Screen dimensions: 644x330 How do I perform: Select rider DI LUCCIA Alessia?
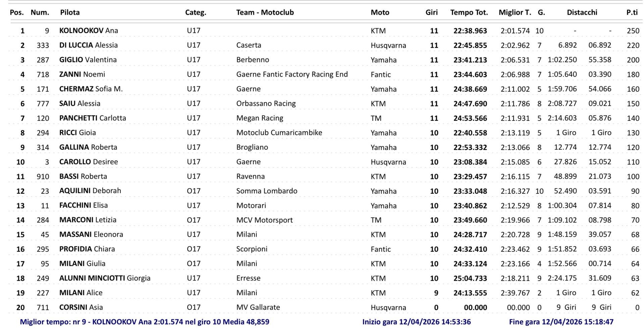tap(89, 45)
